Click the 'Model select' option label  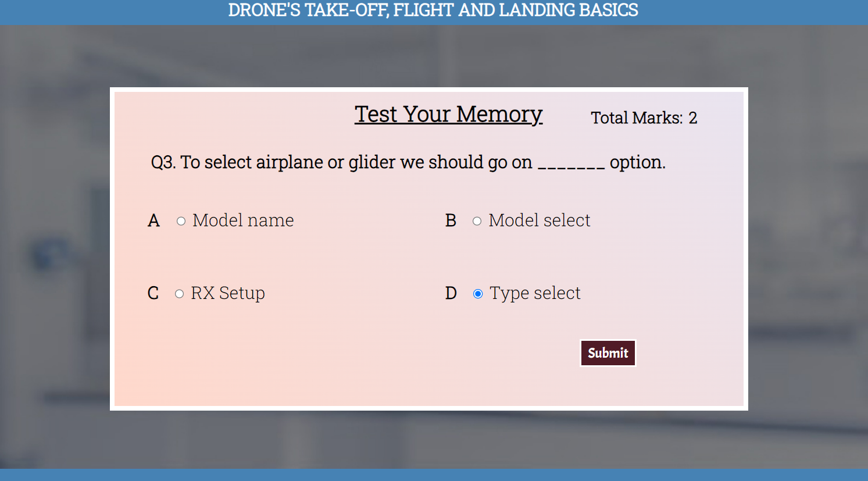pyautogui.click(x=540, y=220)
